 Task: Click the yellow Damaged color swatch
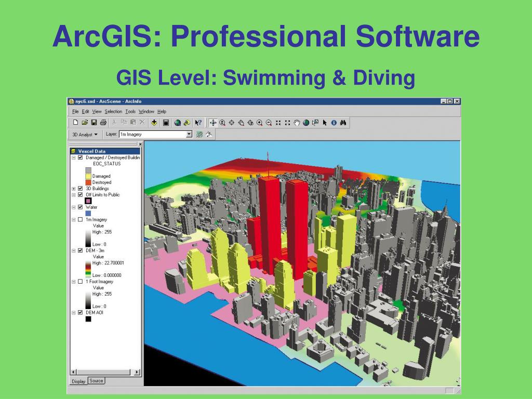pos(88,176)
